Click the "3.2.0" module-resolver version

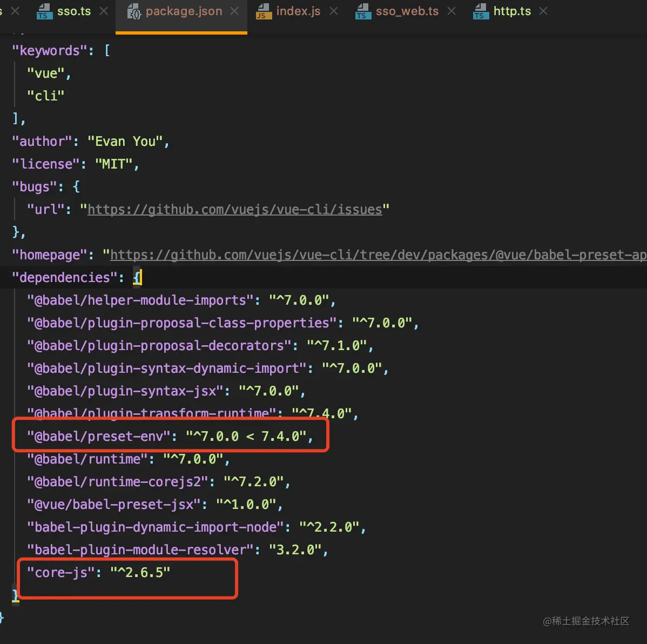click(295, 550)
